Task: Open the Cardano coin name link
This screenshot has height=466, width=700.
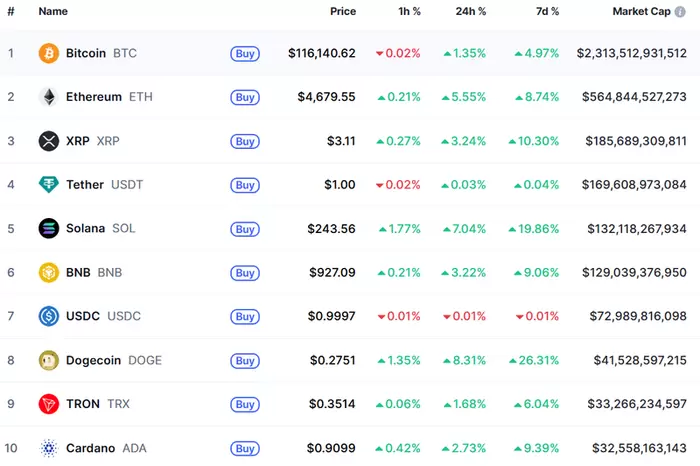Action: click(90, 448)
